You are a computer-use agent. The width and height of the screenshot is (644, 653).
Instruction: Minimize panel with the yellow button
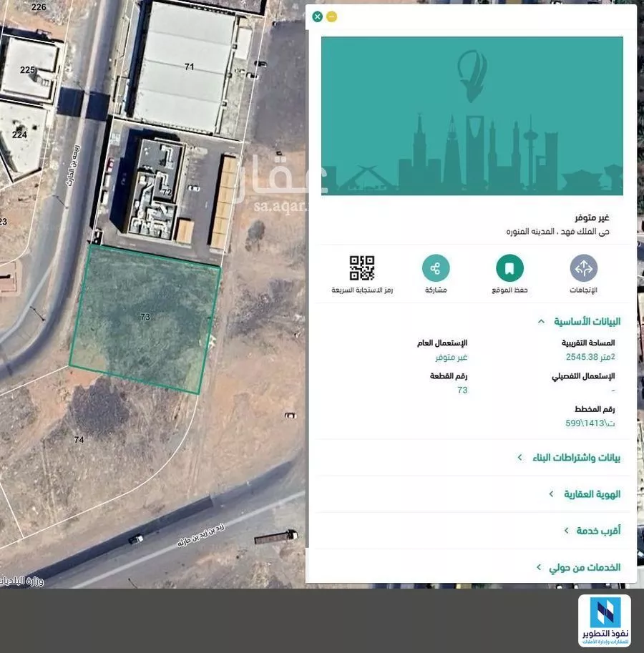coord(331,16)
